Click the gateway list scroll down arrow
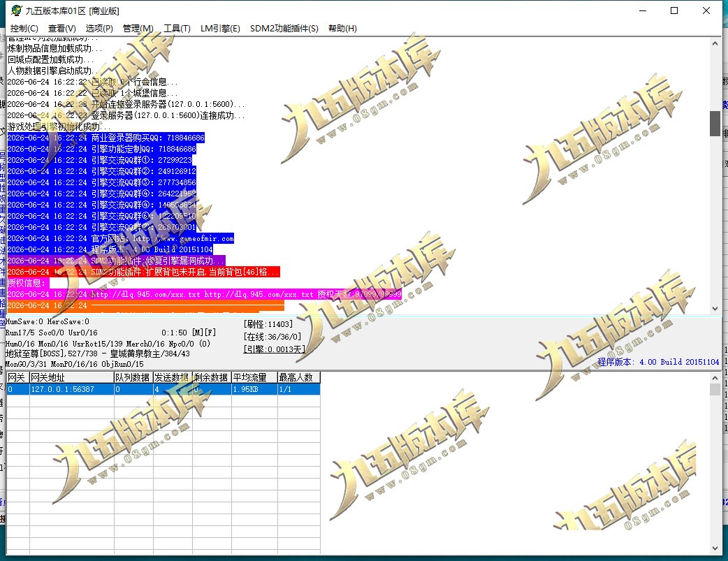728x561 pixels. 715,548
